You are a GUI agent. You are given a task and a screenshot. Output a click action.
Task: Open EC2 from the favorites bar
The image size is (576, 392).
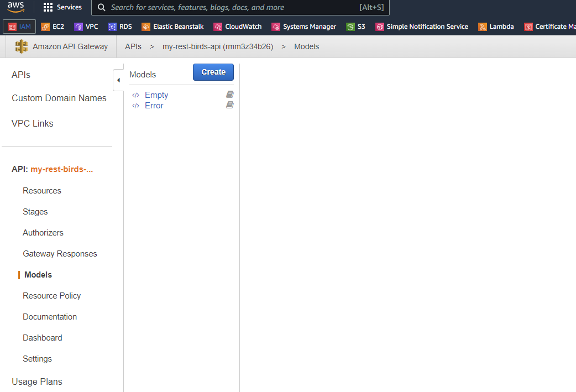[x=53, y=27]
